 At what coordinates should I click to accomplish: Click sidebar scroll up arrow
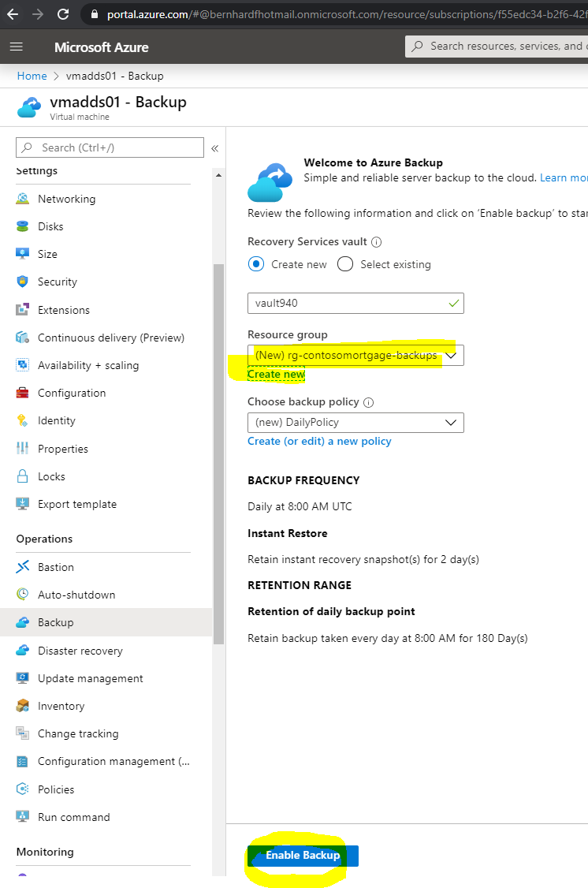218,176
